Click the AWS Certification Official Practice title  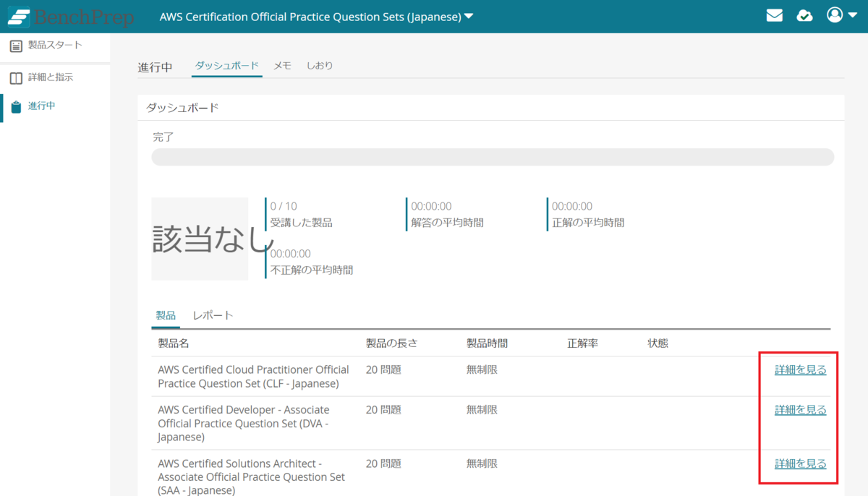[x=310, y=17]
